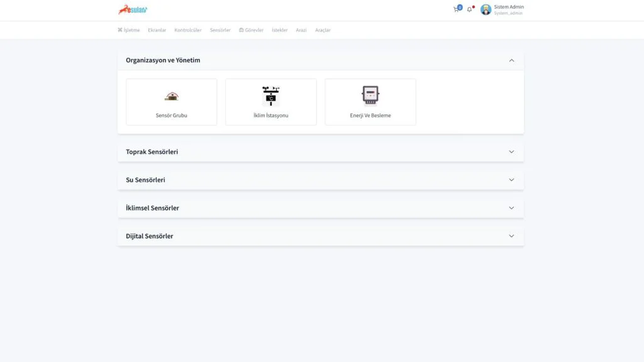The height and width of the screenshot is (362, 644).
Task: Click the Sensör Grubu barn icon
Action: [172, 96]
